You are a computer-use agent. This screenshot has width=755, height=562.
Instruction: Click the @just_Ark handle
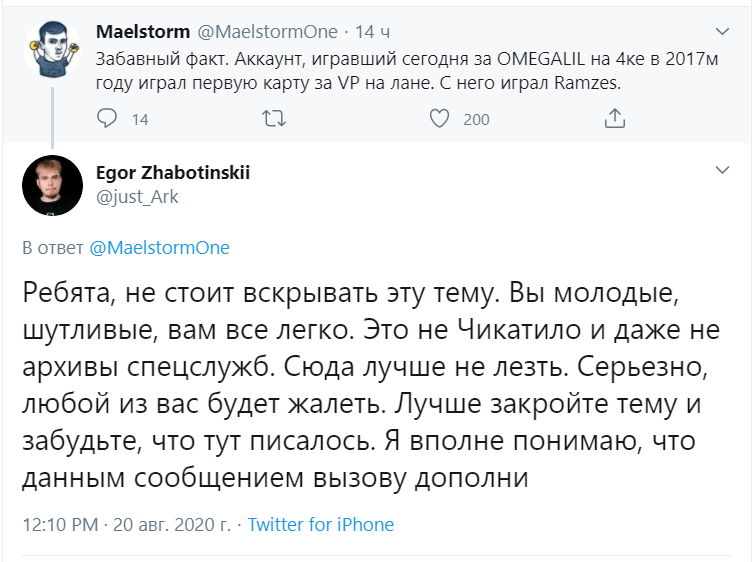137,196
